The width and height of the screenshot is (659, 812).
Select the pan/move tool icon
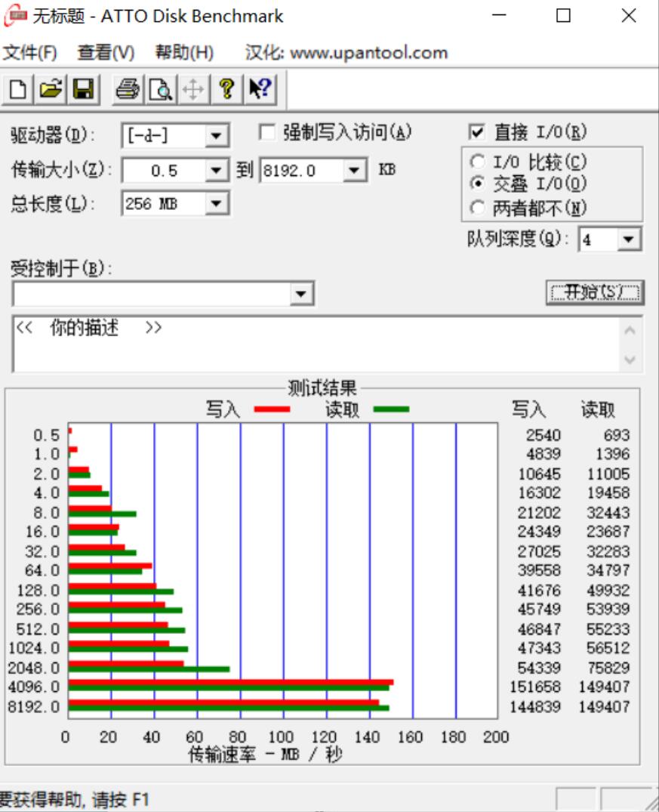point(192,88)
